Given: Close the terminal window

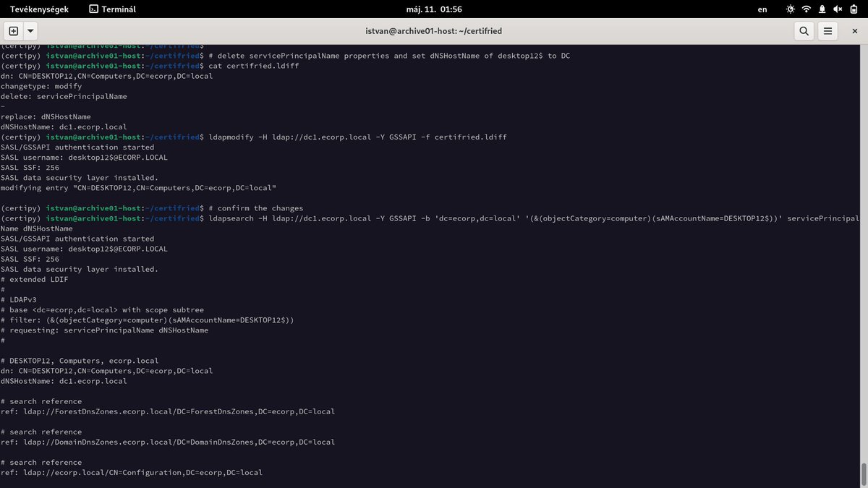Looking at the screenshot, I should (854, 31).
